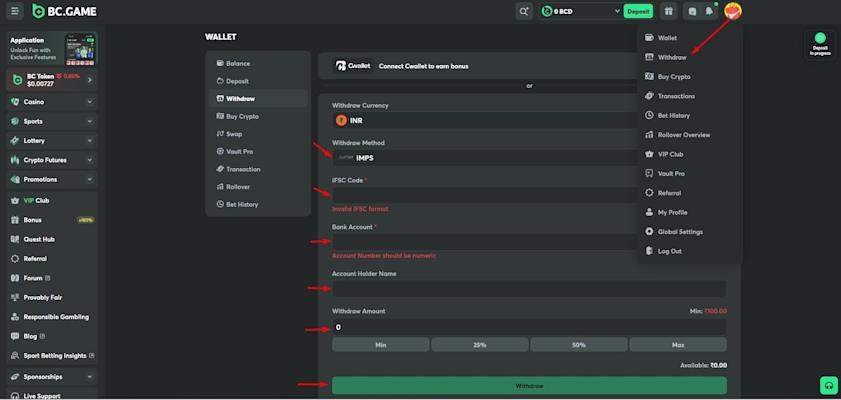Open VIP Club in sidebar
Screen dimensions: 841x400
51,201
